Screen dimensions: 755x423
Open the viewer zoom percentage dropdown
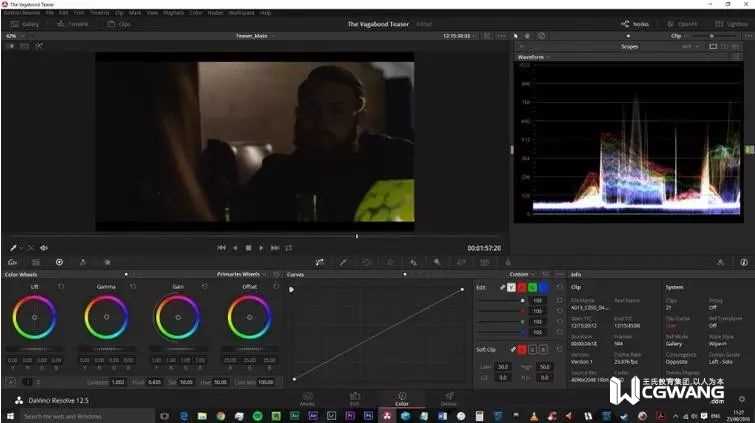(14, 36)
